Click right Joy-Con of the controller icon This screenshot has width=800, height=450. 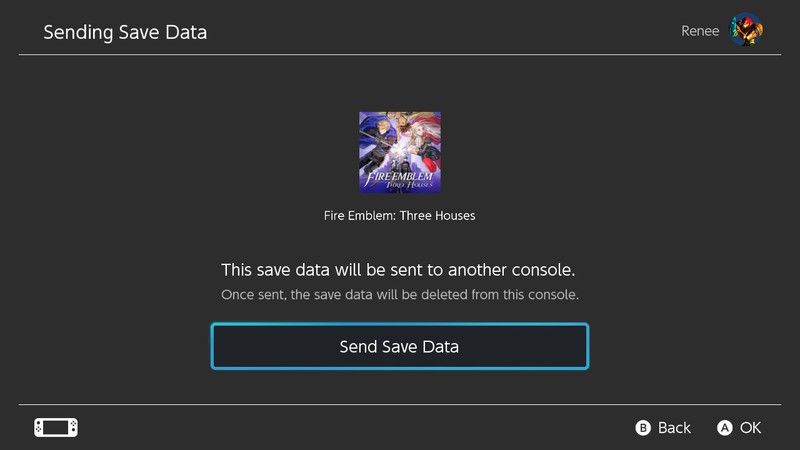click(x=73, y=428)
